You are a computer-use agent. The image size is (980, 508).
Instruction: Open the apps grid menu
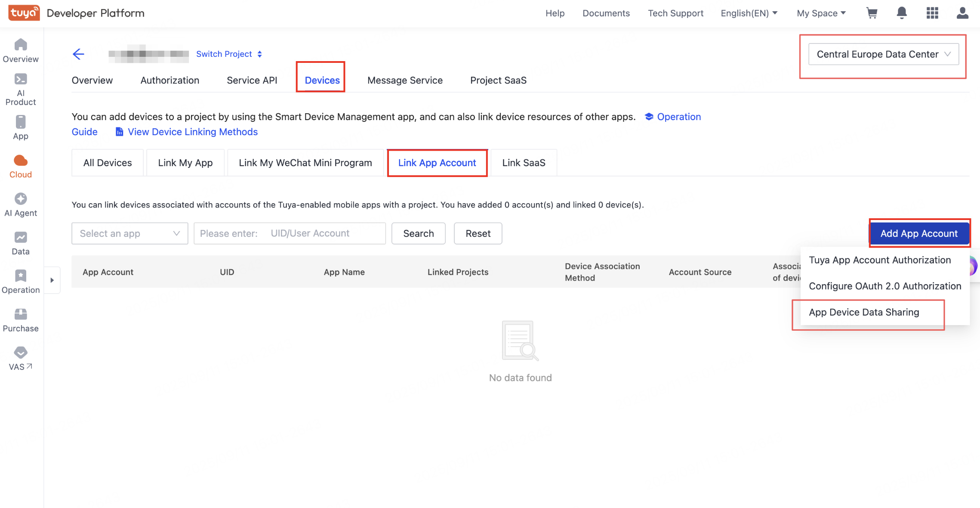click(932, 13)
